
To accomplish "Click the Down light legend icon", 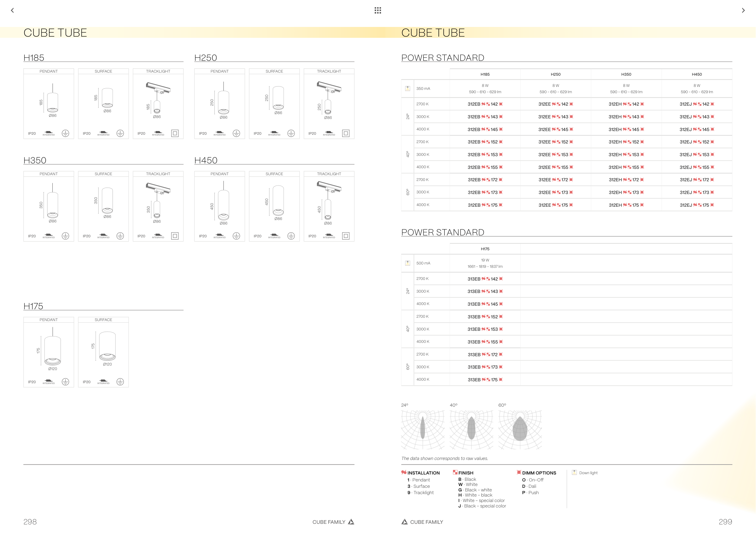I will pyautogui.click(x=574, y=472).
